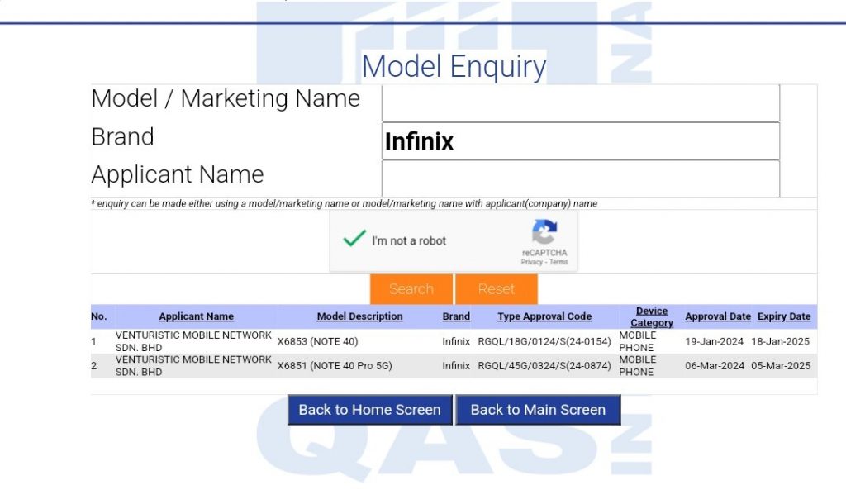Select applicant name in row 1
The height and width of the screenshot is (504, 846).
coord(193,341)
